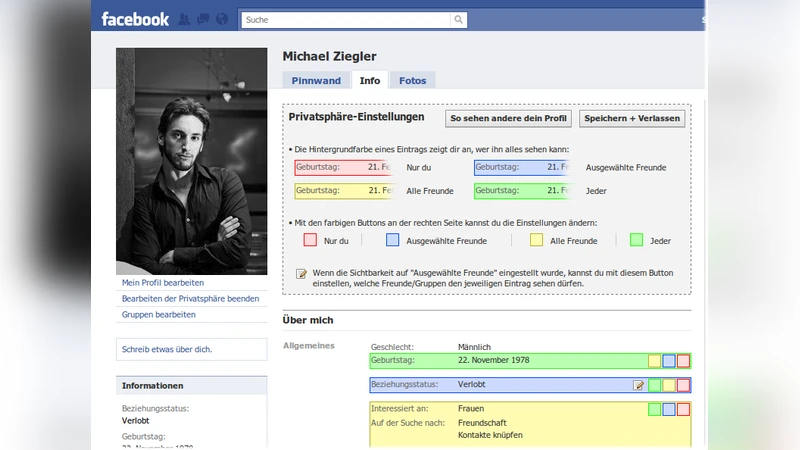Click the edit-friends icon in Beziehungsstatus row

coord(639,385)
